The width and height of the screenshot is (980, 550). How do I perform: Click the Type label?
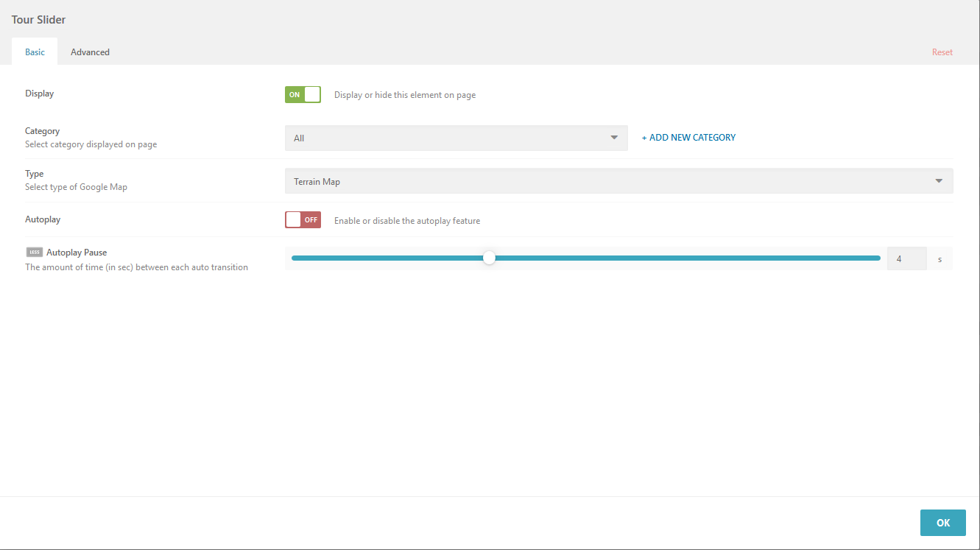(34, 174)
